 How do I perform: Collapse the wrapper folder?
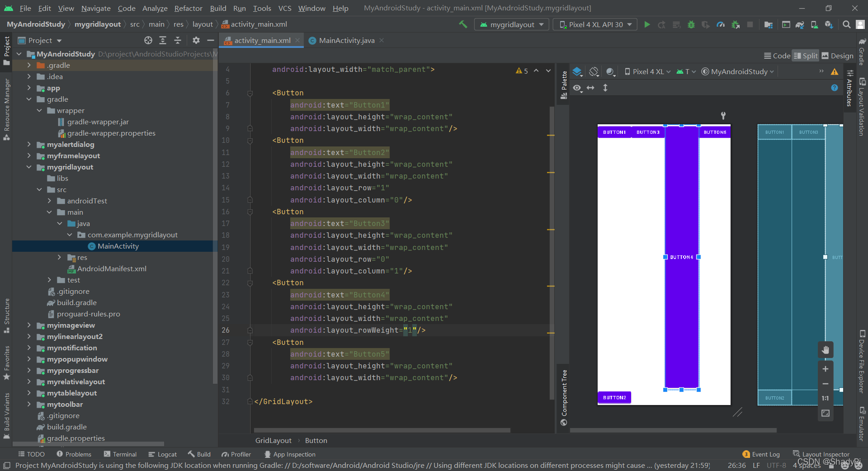coord(39,110)
